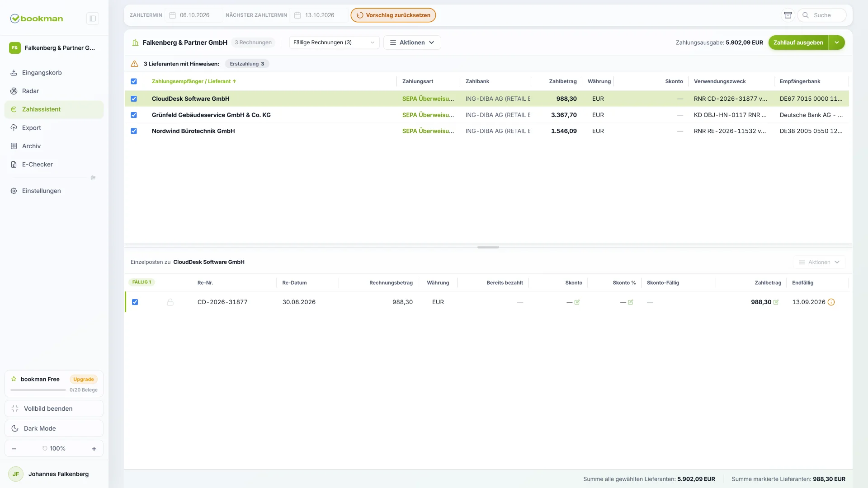Click the company building icon beside Falkenberg & Partner GmbH
Image resolution: width=868 pixels, height=488 pixels.
coord(135,42)
